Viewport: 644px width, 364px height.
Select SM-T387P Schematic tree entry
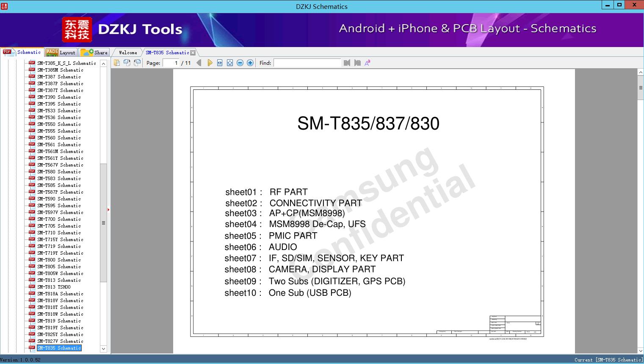[x=60, y=83]
